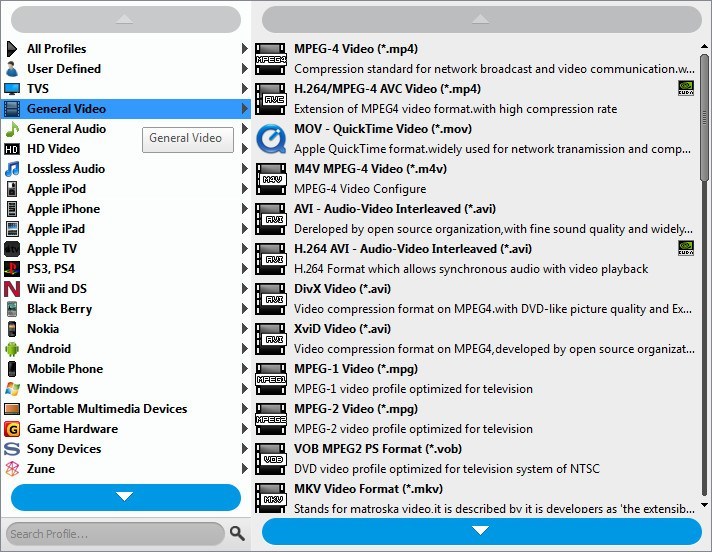Expand the Apple iPhone submenu arrow

[x=245, y=208]
